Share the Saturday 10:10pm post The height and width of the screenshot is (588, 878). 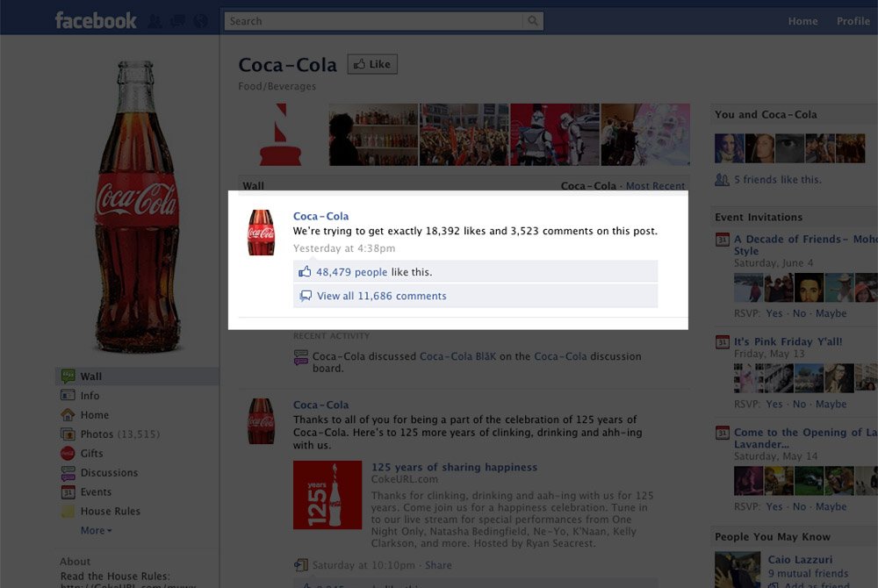point(438,565)
